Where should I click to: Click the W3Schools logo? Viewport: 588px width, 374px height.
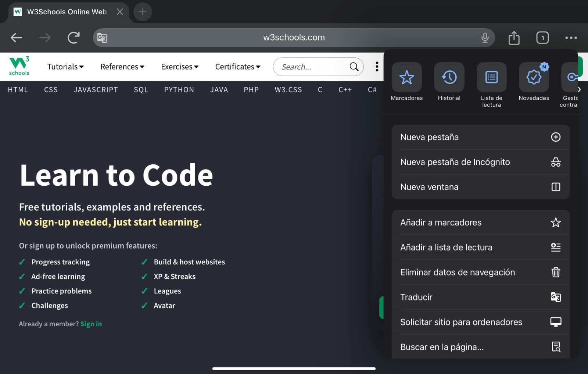pos(19,66)
